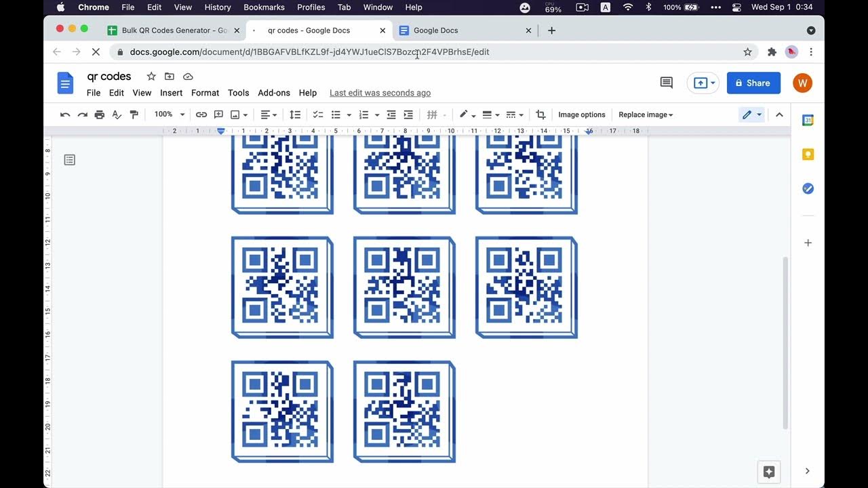Viewport: 868px width, 488px height.
Task: Open the Edit menu in Docs
Action: click(117, 93)
